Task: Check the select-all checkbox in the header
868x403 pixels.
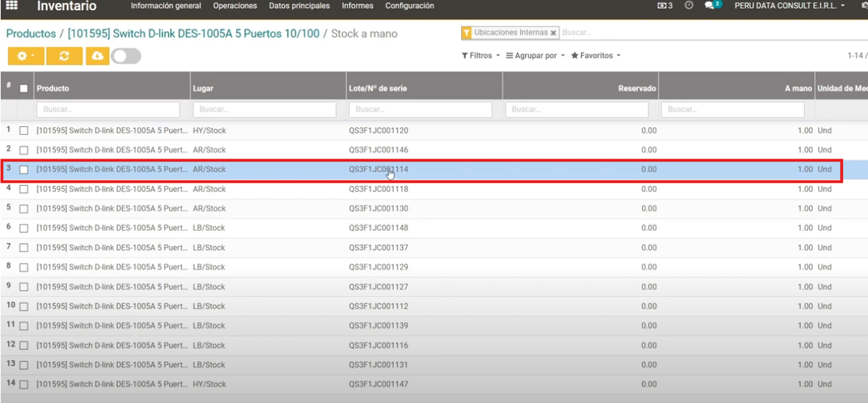Action: pyautogui.click(x=24, y=89)
